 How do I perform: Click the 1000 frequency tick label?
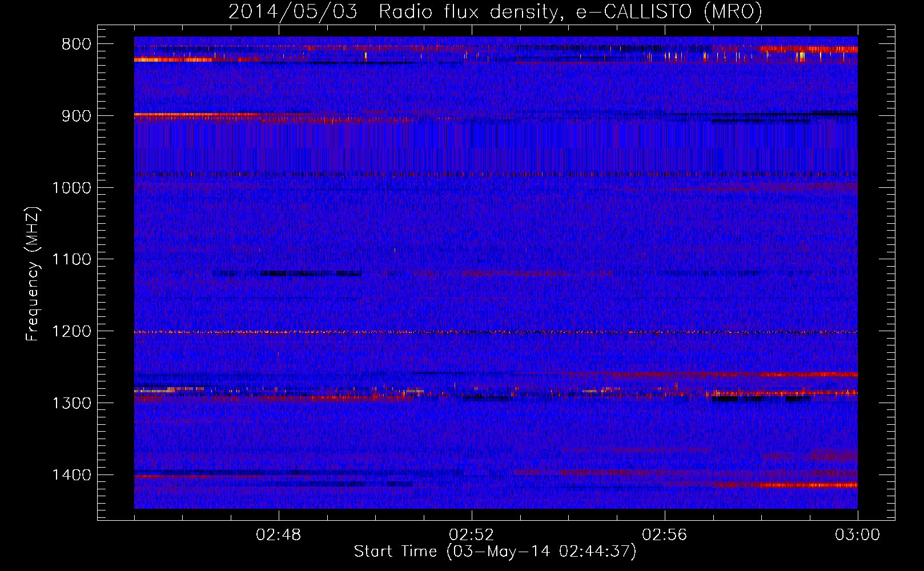pos(71,188)
